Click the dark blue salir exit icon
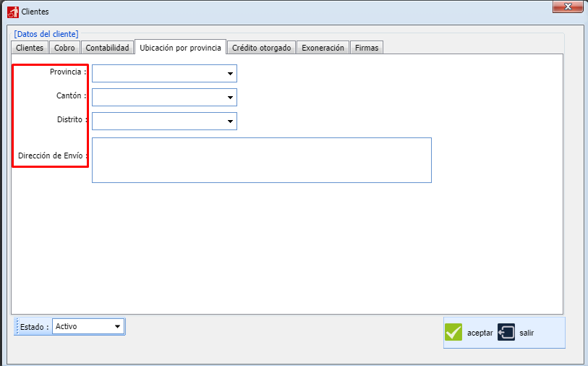The height and width of the screenshot is (366, 588). pos(506,332)
